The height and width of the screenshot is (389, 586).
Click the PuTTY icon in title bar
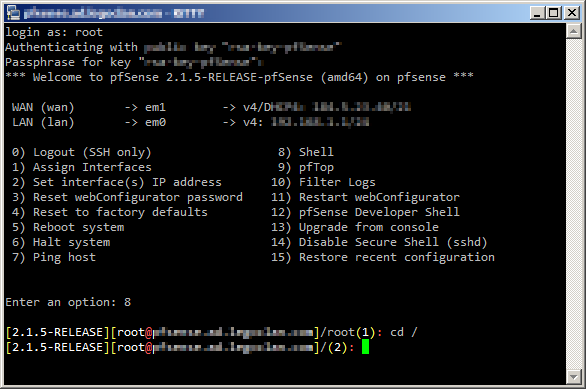coord(13,13)
